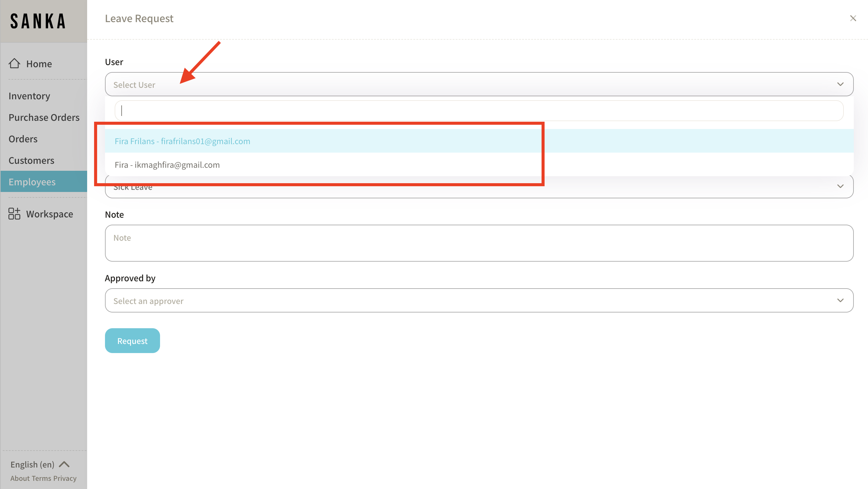Viewport: 868px width, 489px height.
Task: Click the Home house icon
Action: click(x=14, y=63)
